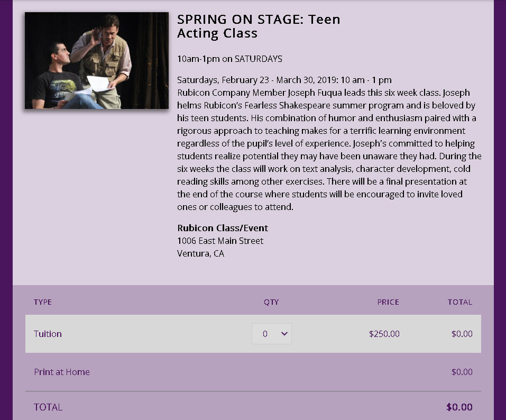Click the TOTAL column header

click(x=459, y=302)
